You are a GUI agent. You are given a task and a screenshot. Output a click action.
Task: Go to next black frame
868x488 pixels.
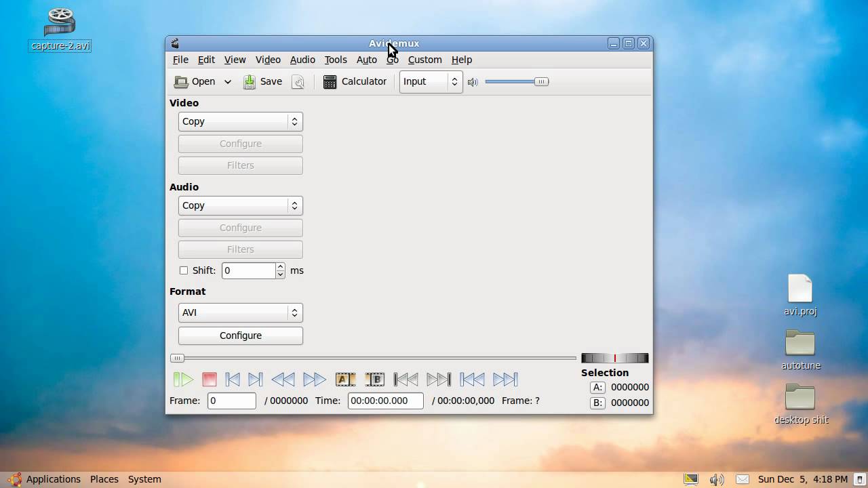(x=439, y=380)
